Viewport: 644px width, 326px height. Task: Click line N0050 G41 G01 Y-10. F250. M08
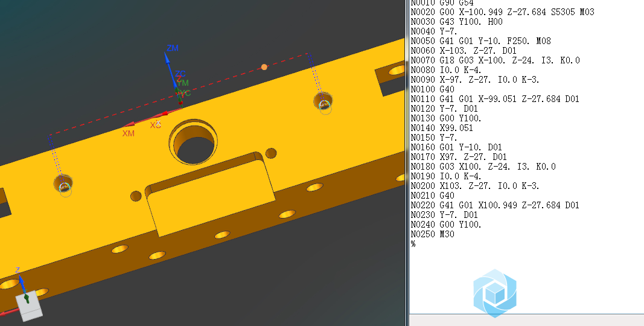coord(481,41)
